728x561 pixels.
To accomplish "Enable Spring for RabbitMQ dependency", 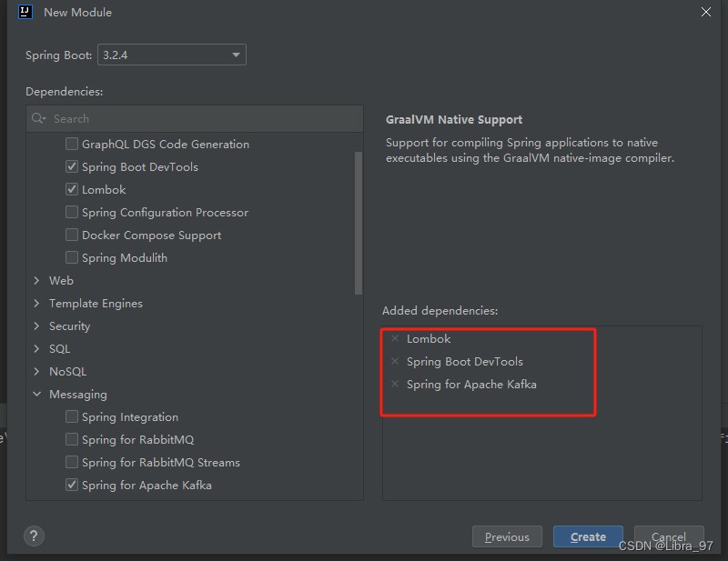I will (x=72, y=439).
